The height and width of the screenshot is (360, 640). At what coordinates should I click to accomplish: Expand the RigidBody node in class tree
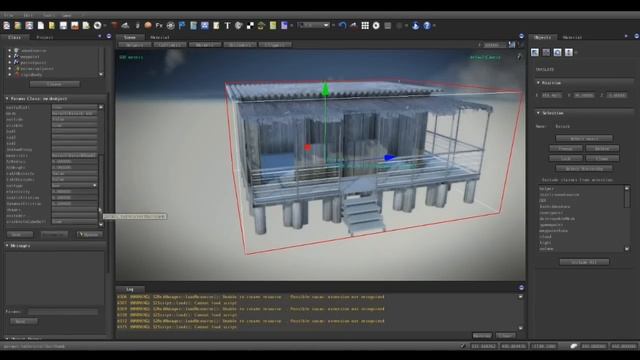10,75
